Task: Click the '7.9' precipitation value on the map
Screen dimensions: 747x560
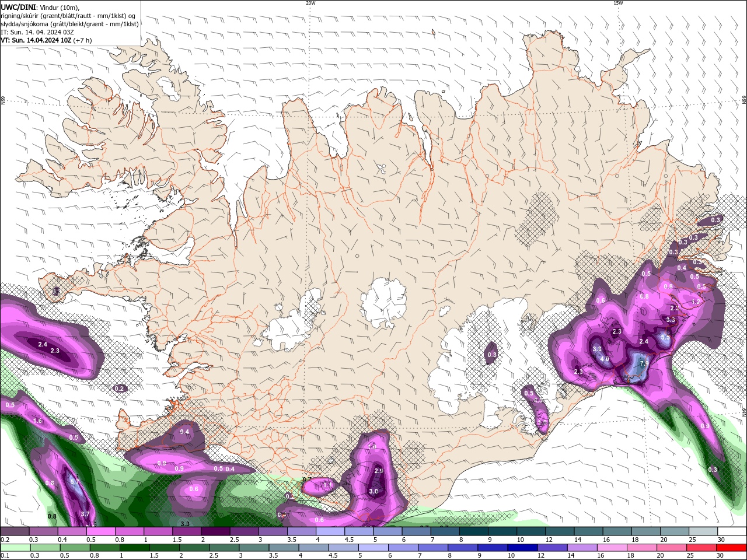Action: 644,363
